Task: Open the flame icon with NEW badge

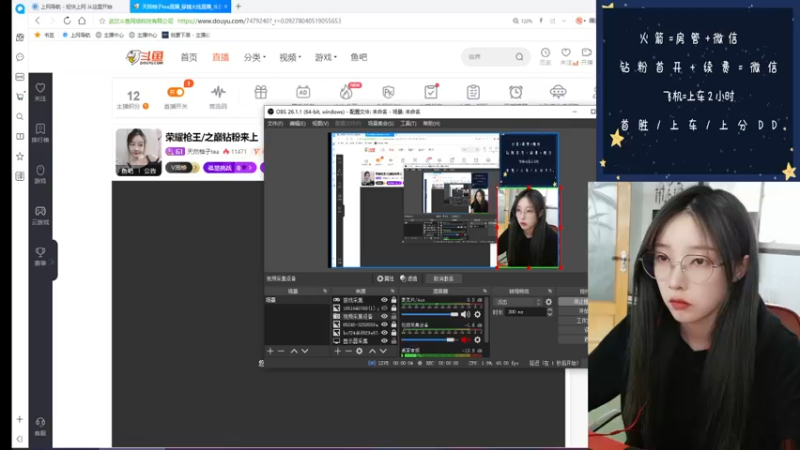Action: click(x=346, y=92)
